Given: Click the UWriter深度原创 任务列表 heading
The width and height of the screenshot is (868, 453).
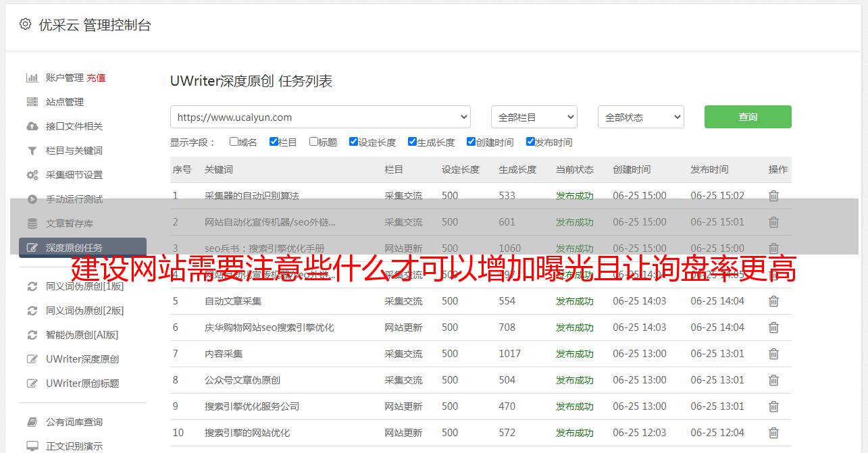Looking at the screenshot, I should pos(251,81).
